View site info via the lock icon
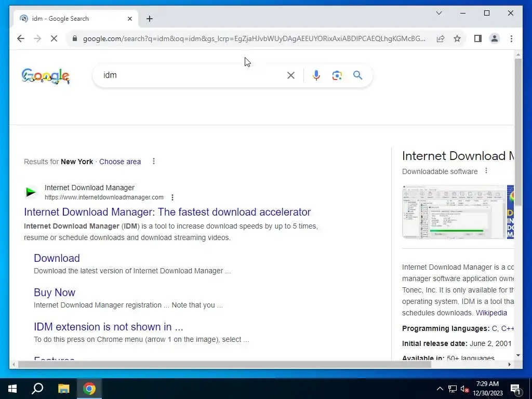 pyautogui.click(x=75, y=38)
